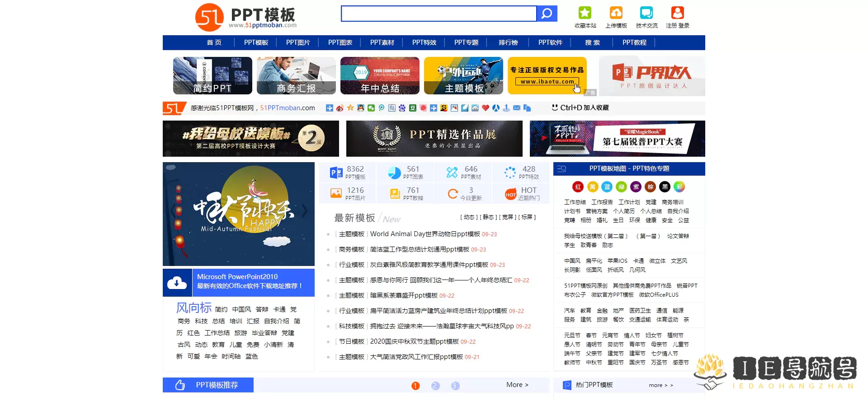868x401 pixels.
Task: Select the red 红 color filter
Action: [x=578, y=187]
